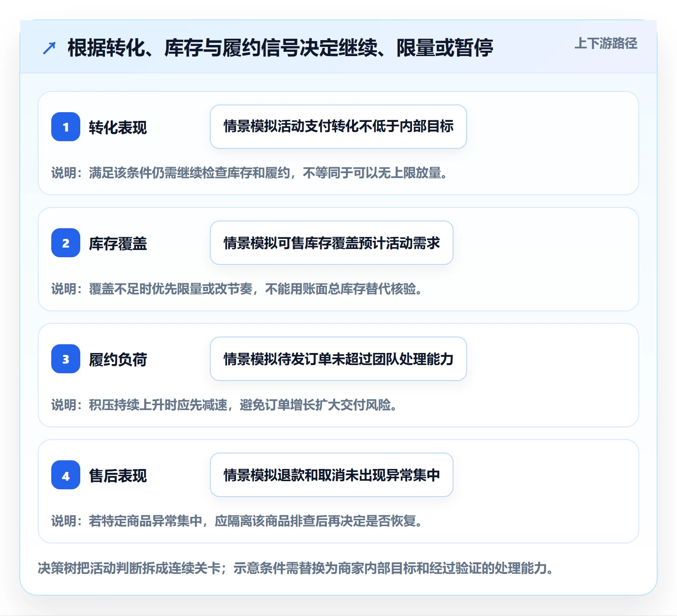
Task: Click the 情景模拟可售库存覆盖预计活动需求 condition box
Action: coord(332,243)
